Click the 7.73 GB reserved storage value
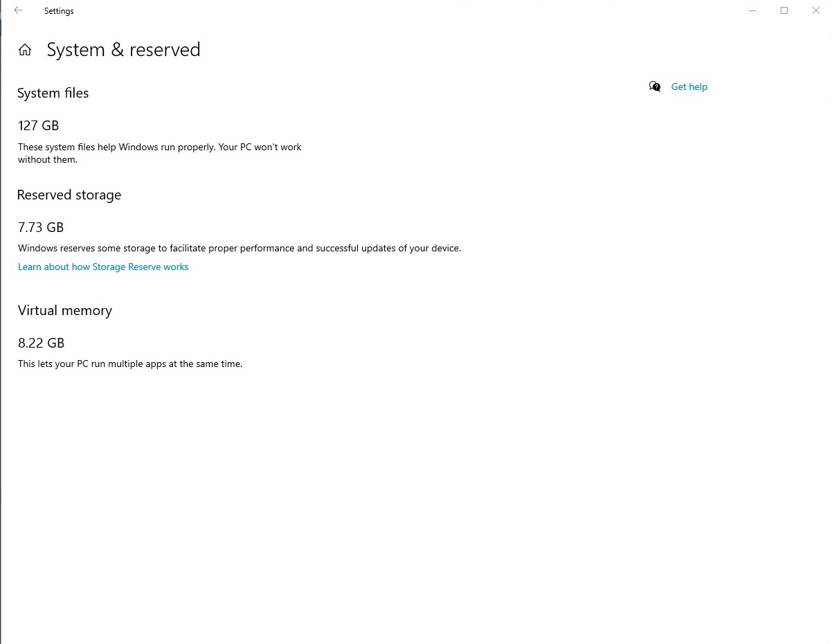Image resolution: width=832 pixels, height=644 pixels. point(41,227)
